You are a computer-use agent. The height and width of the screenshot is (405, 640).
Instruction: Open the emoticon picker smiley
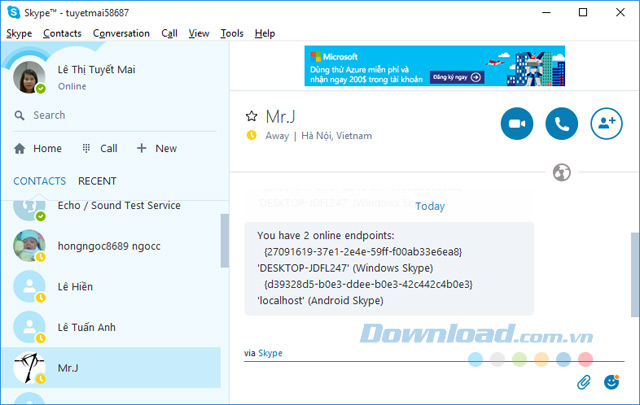(x=612, y=381)
